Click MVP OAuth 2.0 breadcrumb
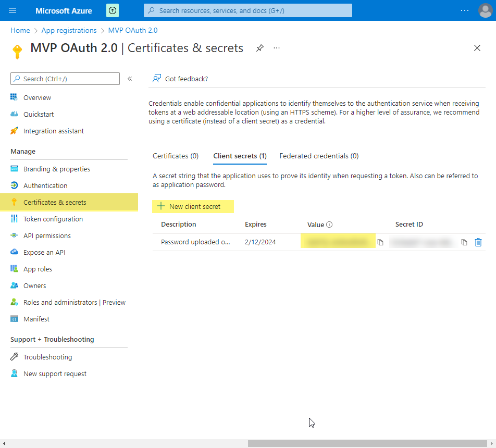 point(133,30)
